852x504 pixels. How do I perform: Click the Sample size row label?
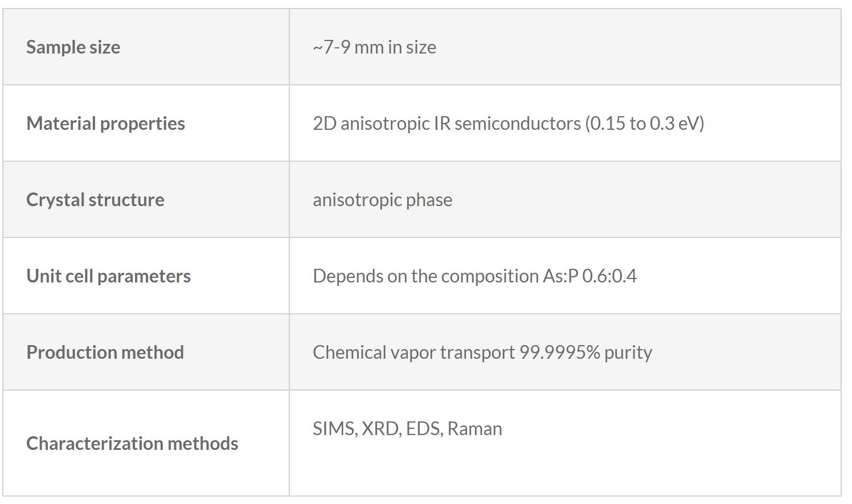coord(73,47)
